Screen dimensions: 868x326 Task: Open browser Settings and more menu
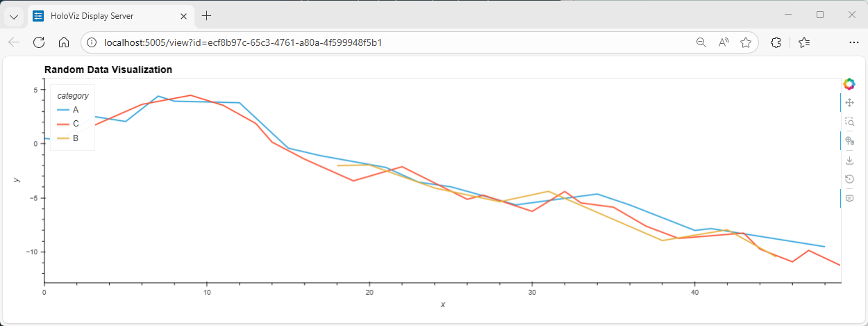[x=851, y=42]
